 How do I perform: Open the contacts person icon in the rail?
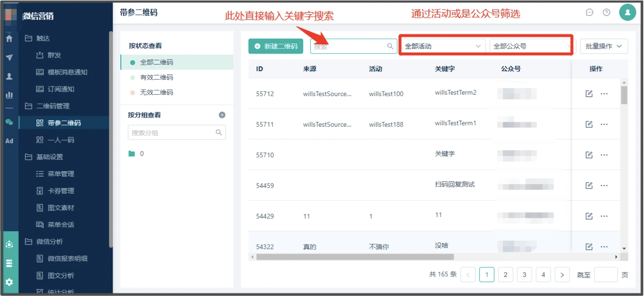click(9, 76)
